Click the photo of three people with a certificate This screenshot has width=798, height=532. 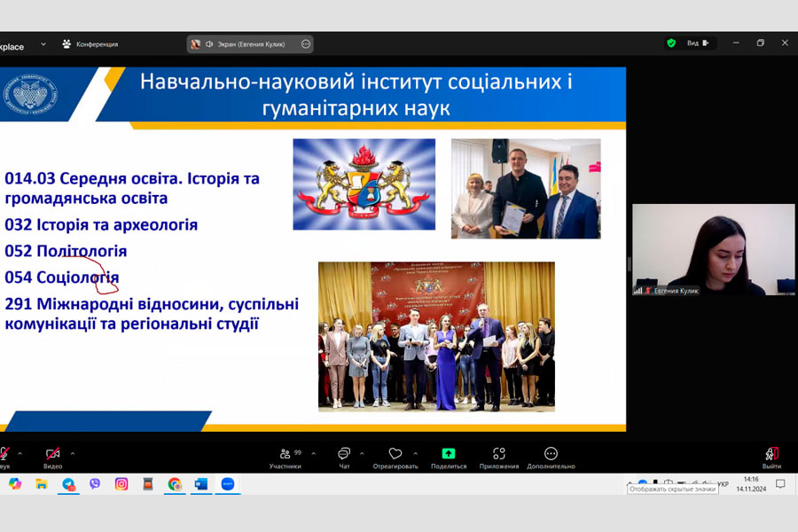[x=526, y=188]
